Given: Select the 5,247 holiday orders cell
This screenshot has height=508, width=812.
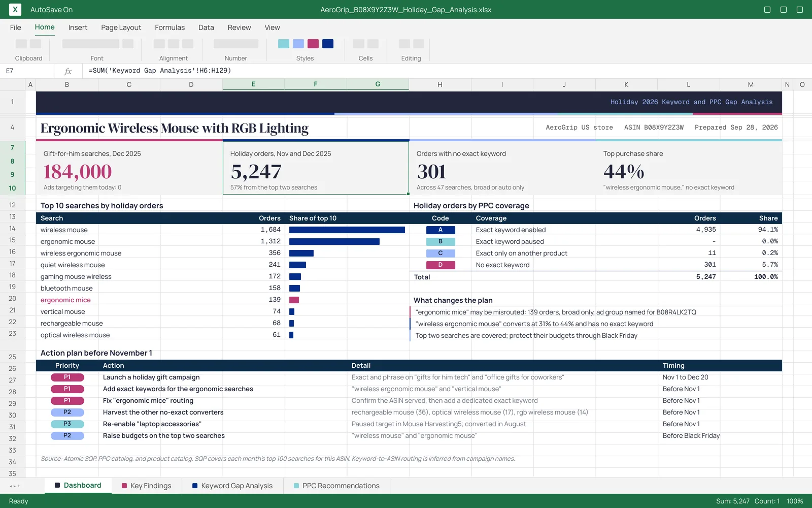Looking at the screenshot, I should [316, 168].
